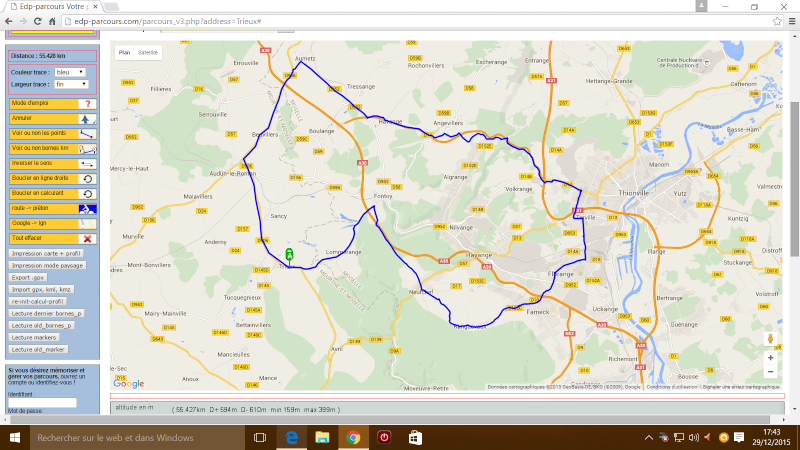Click the Tout effacer label
The width and height of the screenshot is (800, 450).
tap(27, 238)
